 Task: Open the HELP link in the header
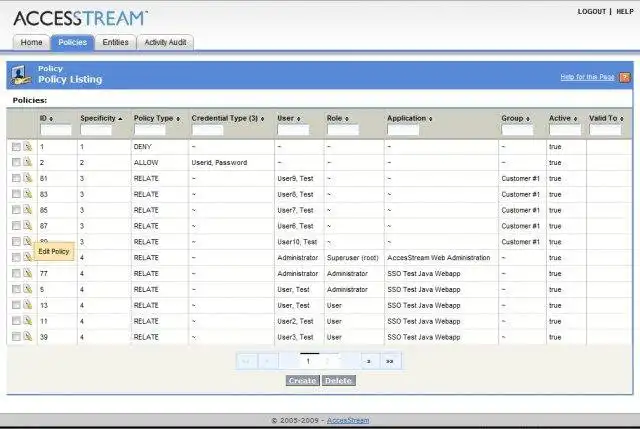[624, 12]
